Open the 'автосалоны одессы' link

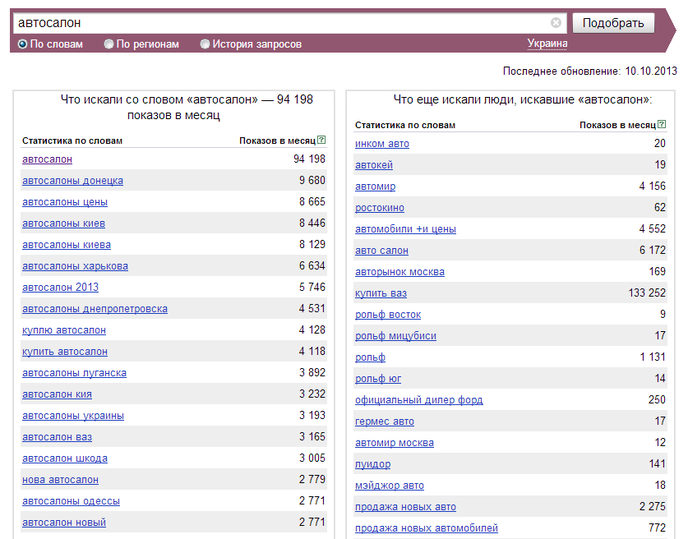(x=71, y=501)
